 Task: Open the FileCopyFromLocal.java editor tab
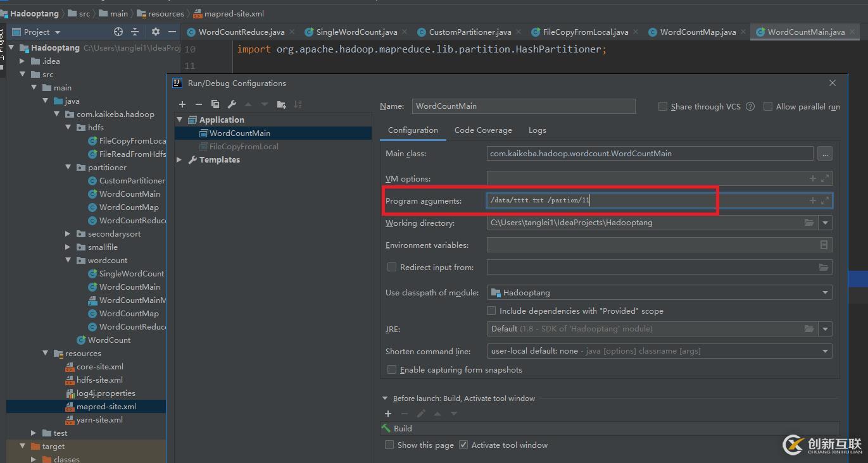click(586, 32)
